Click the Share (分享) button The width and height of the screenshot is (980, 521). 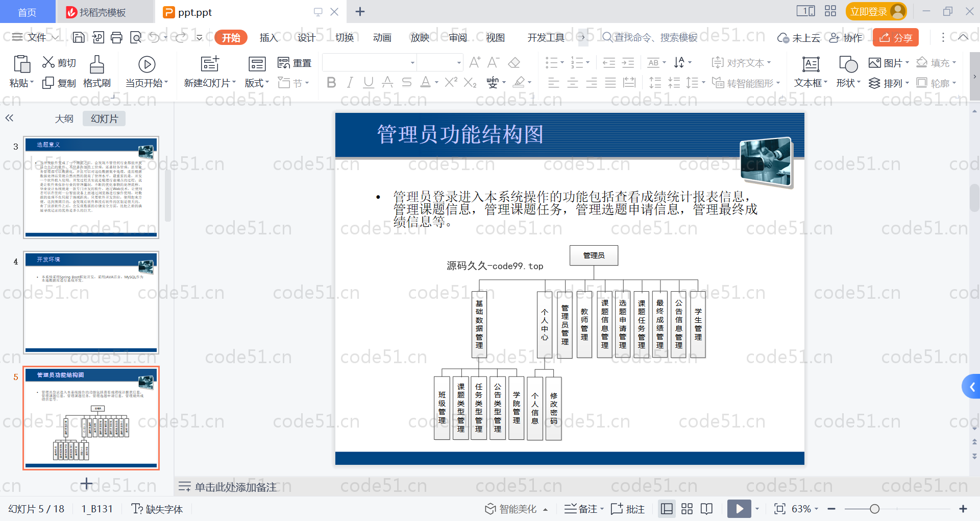pyautogui.click(x=896, y=37)
